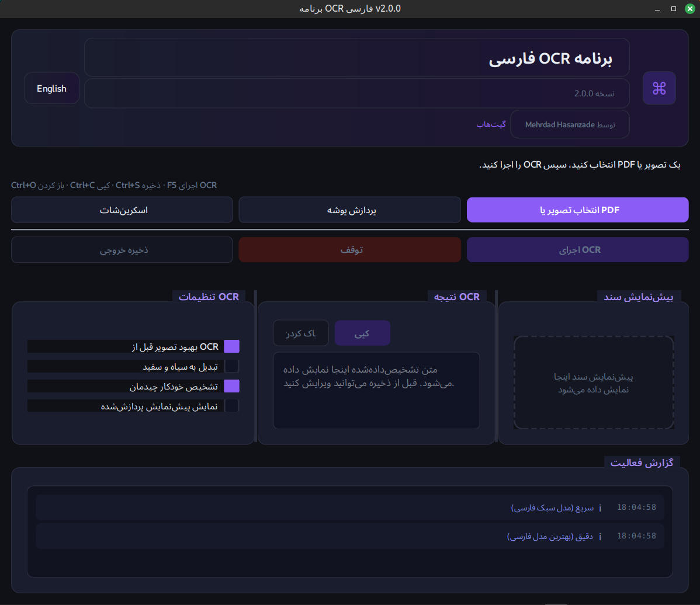Click the 'پاک کردن' clear button
Screen dimensions: 700x605
click(301, 333)
